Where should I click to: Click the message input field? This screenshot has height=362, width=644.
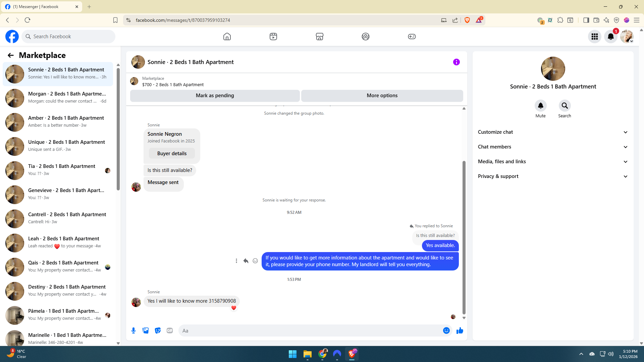click(310, 330)
